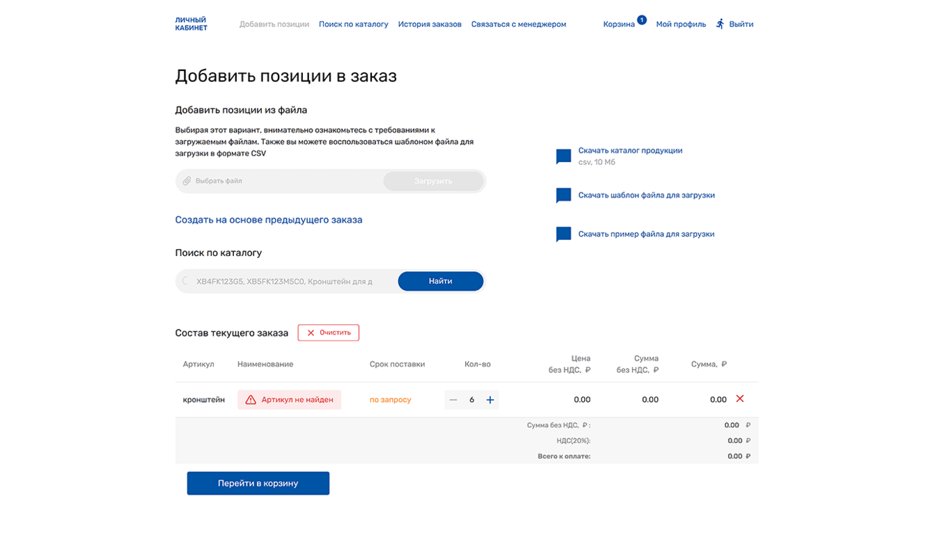933x560 pixels.
Task: Remove the кронштейн row with red X
Action: pyautogui.click(x=740, y=399)
